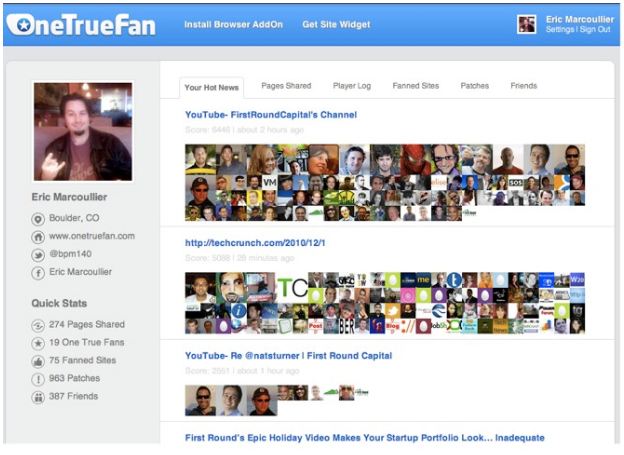Image resolution: width=624 pixels, height=455 pixels.
Task: Click Install Browser AddOn link
Action: tap(233, 24)
